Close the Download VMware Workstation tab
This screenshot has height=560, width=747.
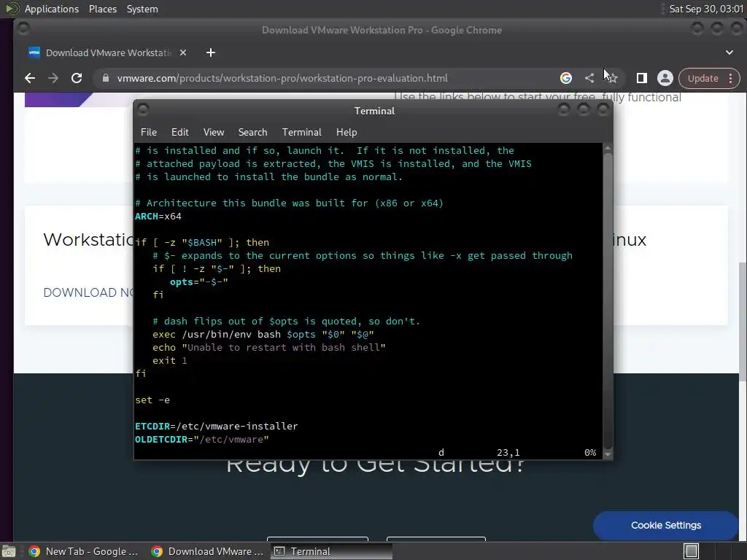[x=183, y=52]
